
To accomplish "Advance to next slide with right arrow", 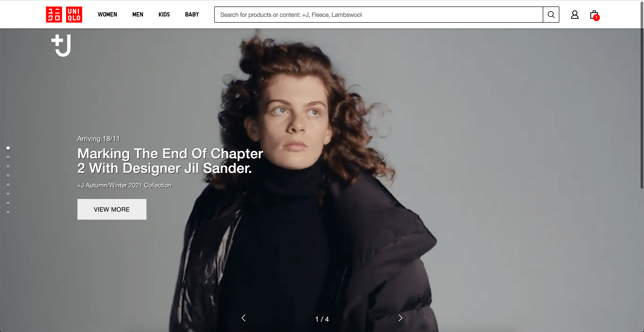I will [400, 318].
